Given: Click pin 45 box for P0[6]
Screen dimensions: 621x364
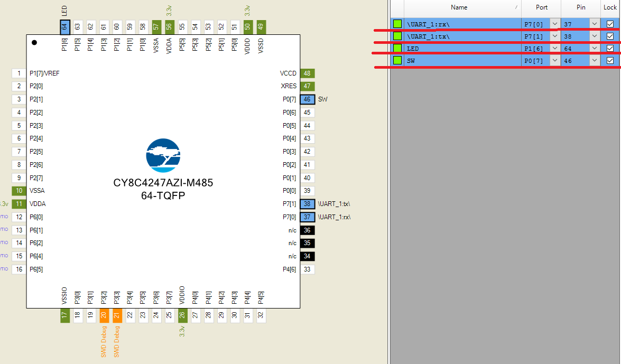Looking at the screenshot, I should point(308,113).
